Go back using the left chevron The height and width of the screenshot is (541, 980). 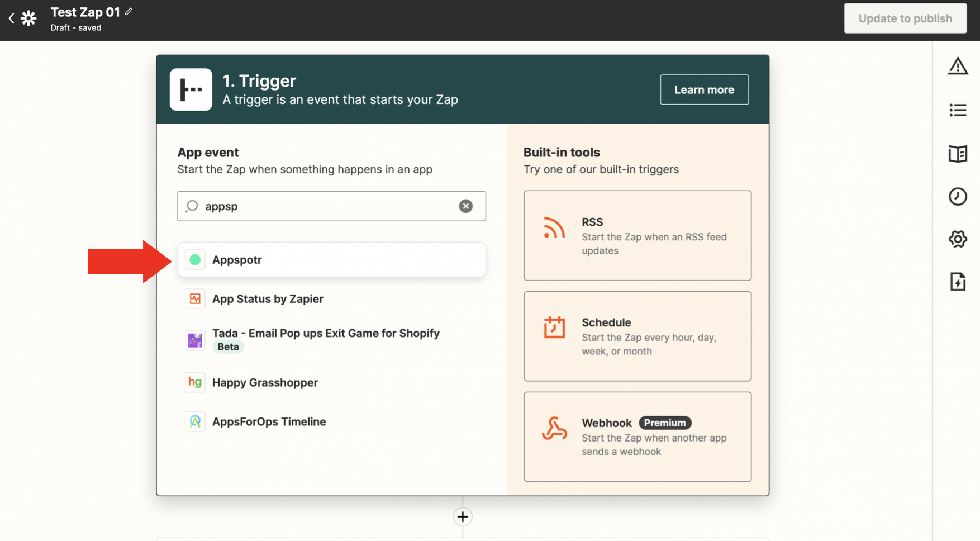pyautogui.click(x=11, y=18)
